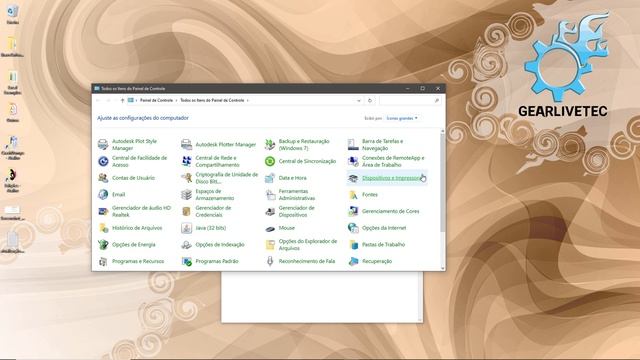
Task: Click 'Programas Padrão' label text
Action: pyautogui.click(x=217, y=261)
